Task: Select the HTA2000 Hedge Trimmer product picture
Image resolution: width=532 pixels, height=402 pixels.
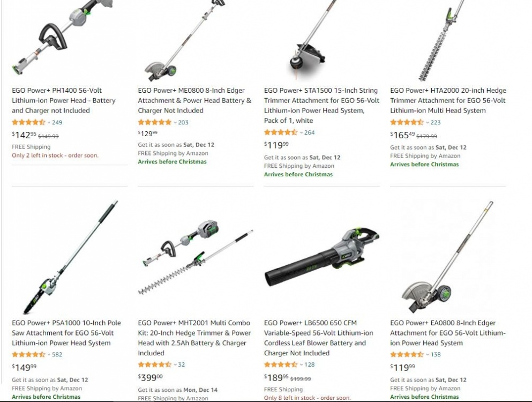Action: click(x=441, y=41)
